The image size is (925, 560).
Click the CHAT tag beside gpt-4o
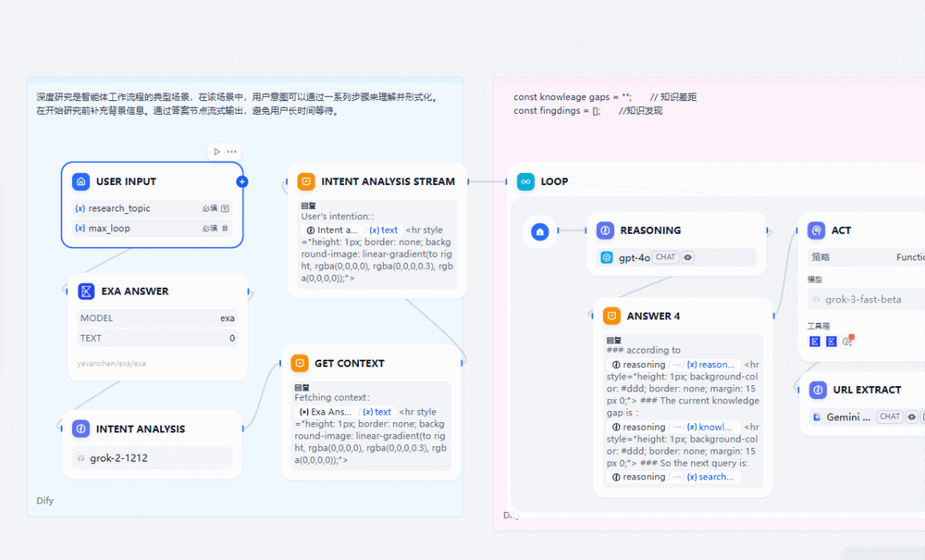click(665, 258)
